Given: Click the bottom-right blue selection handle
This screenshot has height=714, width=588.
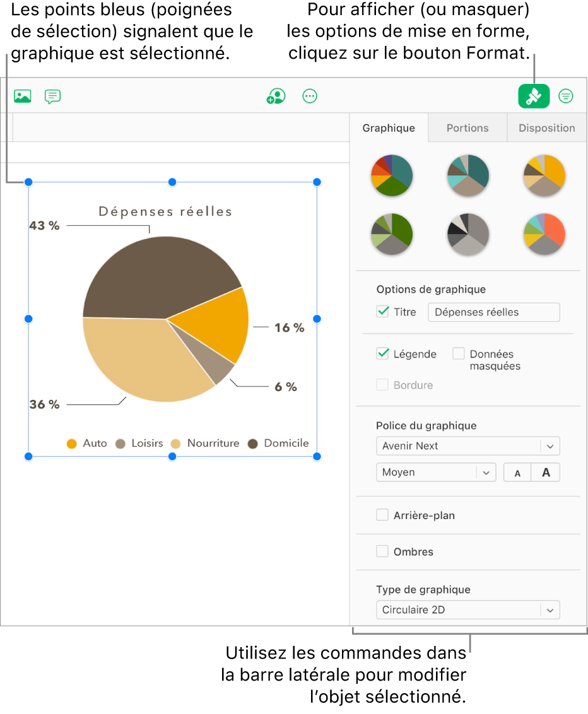Looking at the screenshot, I should [x=317, y=456].
